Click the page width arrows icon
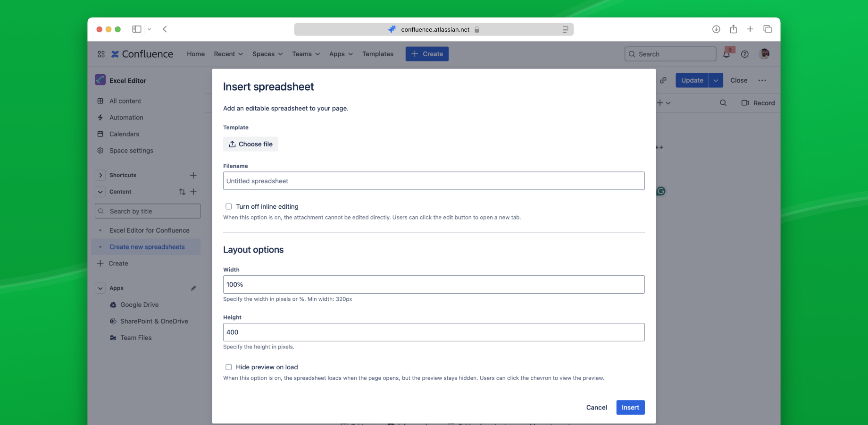Image resolution: width=868 pixels, height=425 pixels. (x=659, y=147)
